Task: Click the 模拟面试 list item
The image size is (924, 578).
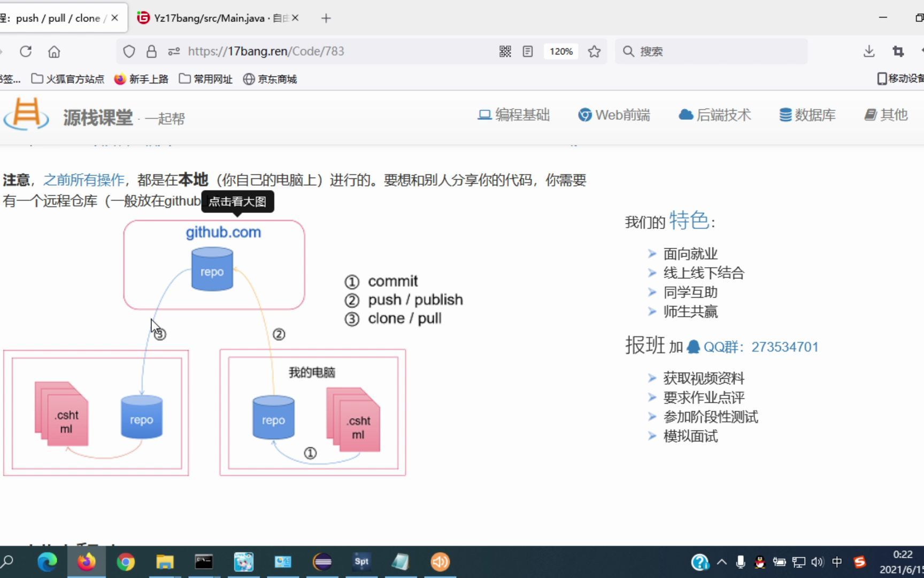Action: tap(690, 436)
